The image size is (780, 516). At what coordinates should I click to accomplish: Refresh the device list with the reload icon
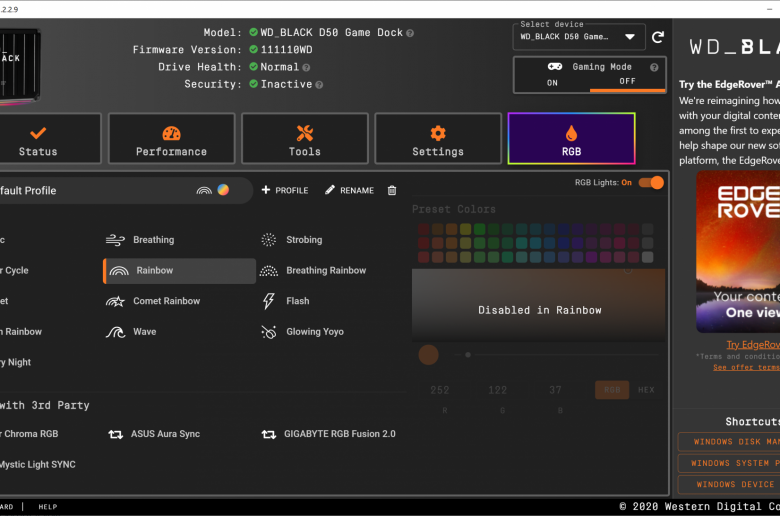point(658,37)
